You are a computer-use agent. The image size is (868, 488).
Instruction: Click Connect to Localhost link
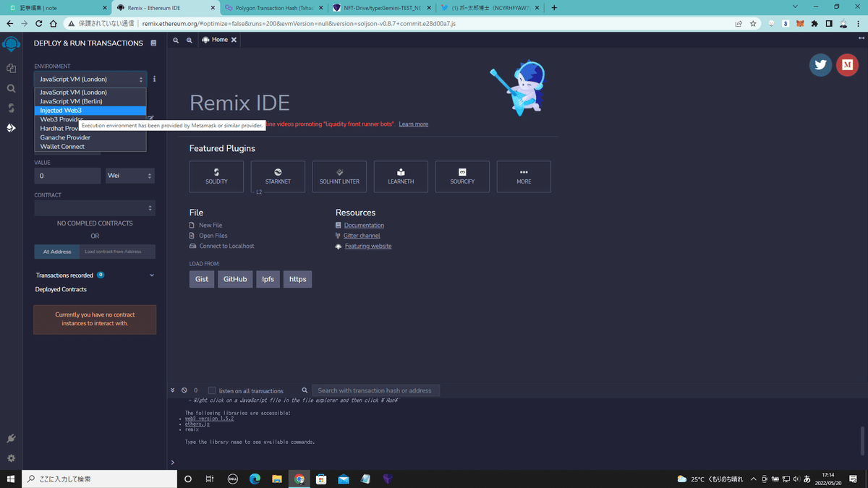coord(227,246)
